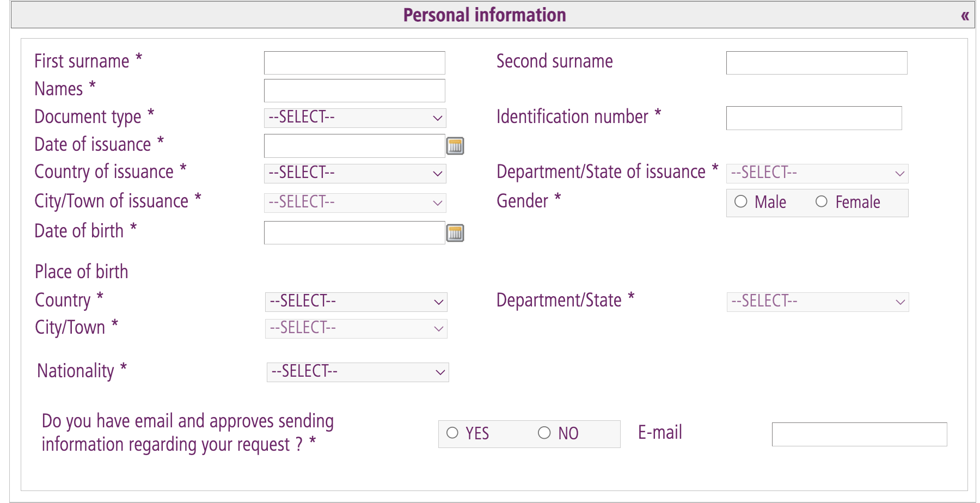Click the Date of issuance text field
Screen dimensions: 980x503
click(354, 146)
